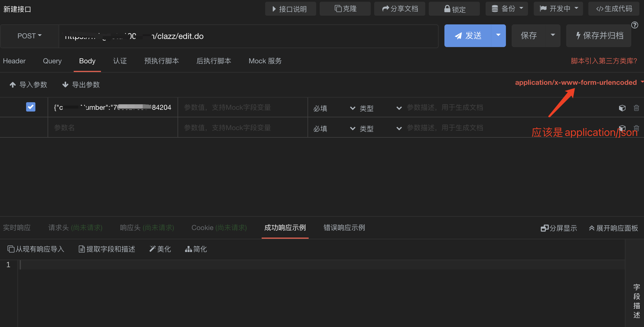Toggle 分屏显示 split screen display

(x=559, y=228)
